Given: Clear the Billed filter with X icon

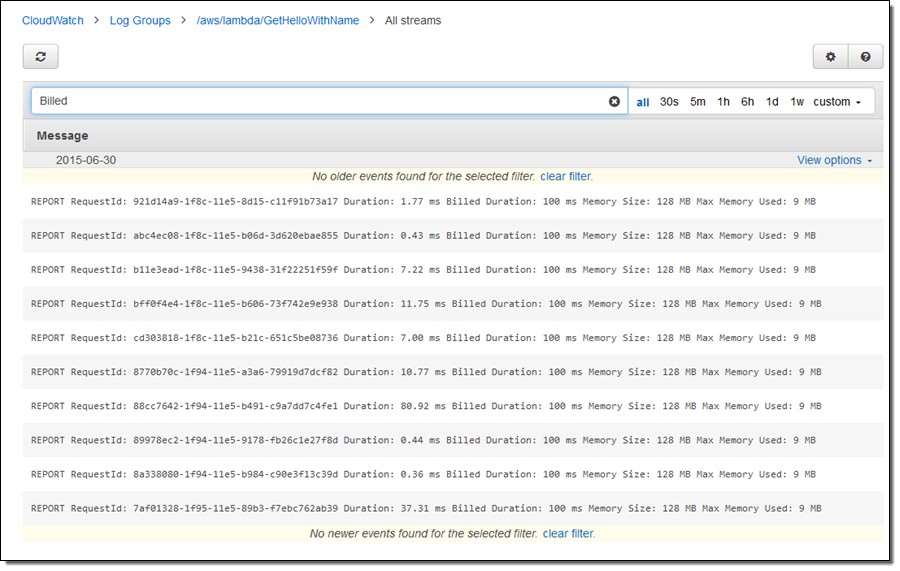Looking at the screenshot, I should 615,101.
